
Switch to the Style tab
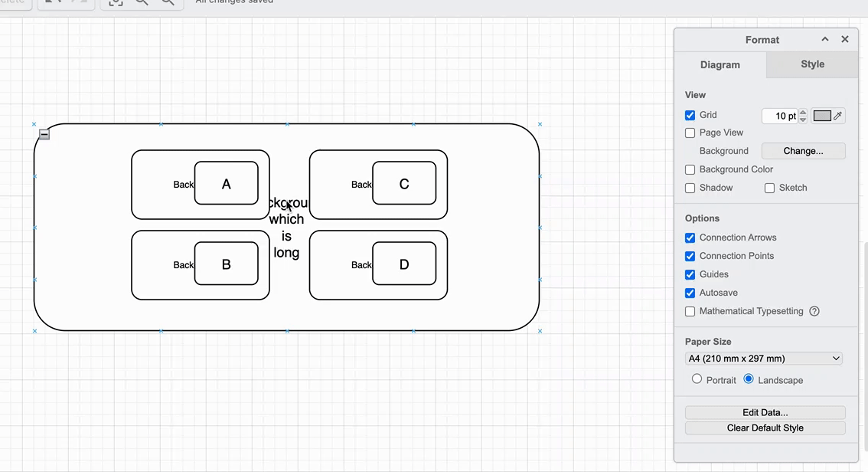pos(812,64)
